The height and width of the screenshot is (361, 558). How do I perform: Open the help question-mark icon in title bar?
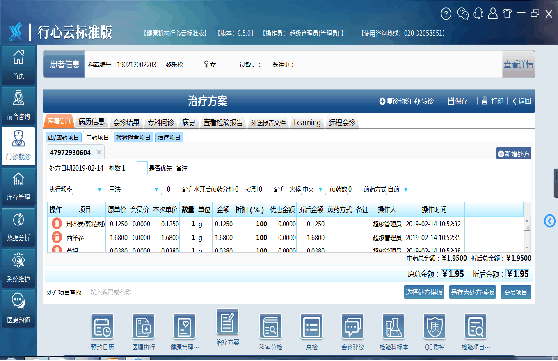click(446, 14)
